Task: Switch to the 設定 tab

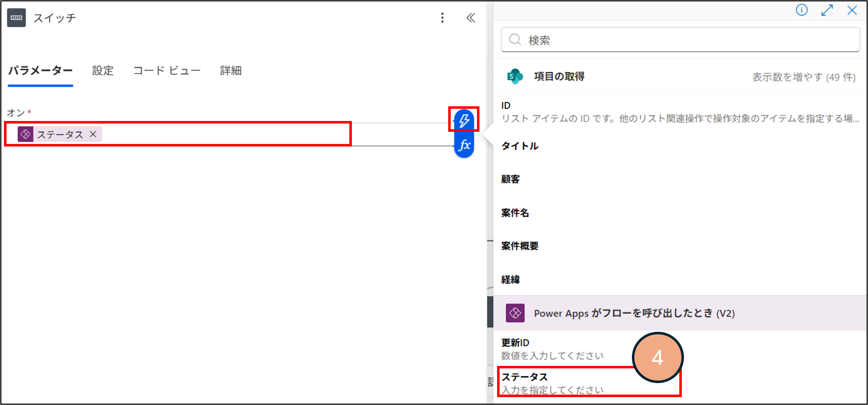Action: point(103,70)
